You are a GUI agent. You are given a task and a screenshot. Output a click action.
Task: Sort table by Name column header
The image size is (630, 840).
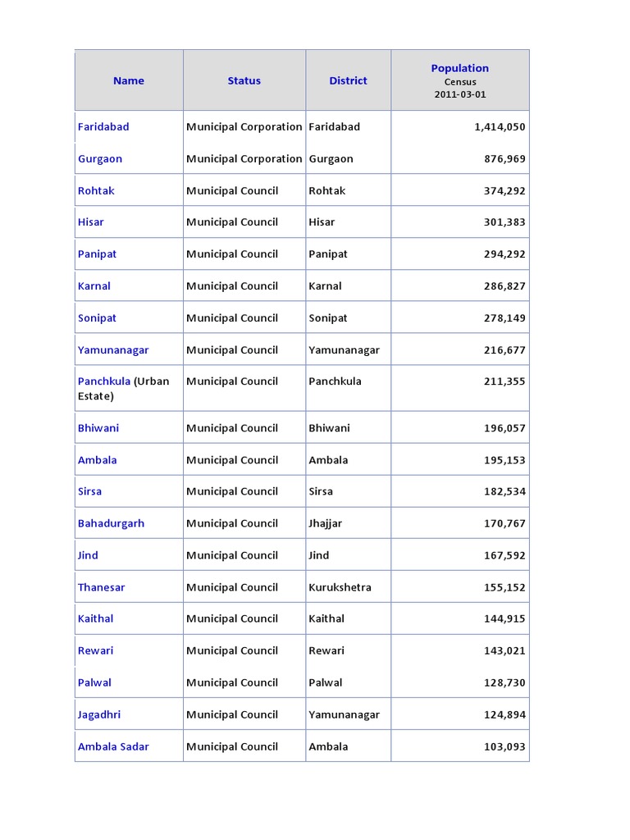point(129,81)
